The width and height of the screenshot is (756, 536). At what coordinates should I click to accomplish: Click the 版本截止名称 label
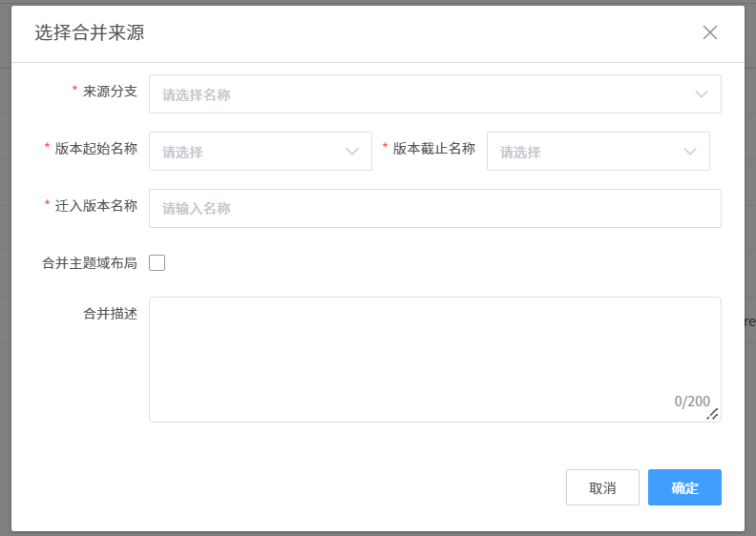point(434,149)
